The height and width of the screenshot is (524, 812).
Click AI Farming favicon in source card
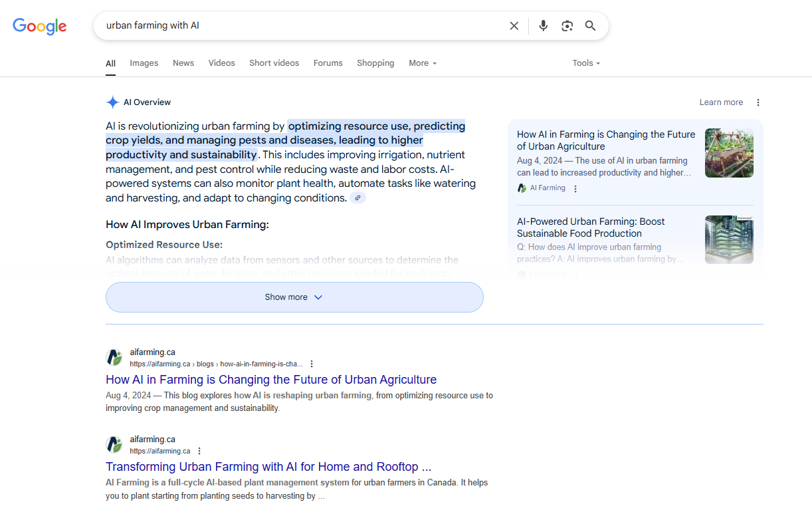(522, 188)
